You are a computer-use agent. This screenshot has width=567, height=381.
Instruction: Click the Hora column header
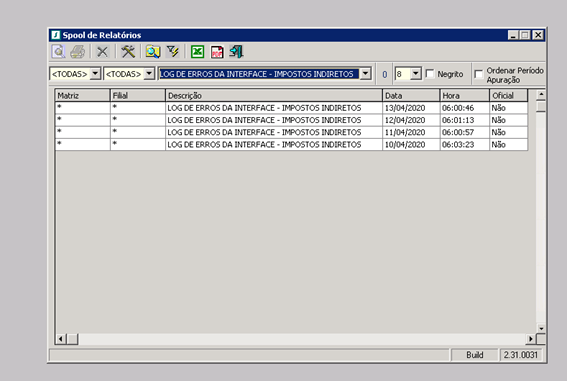[x=465, y=95]
